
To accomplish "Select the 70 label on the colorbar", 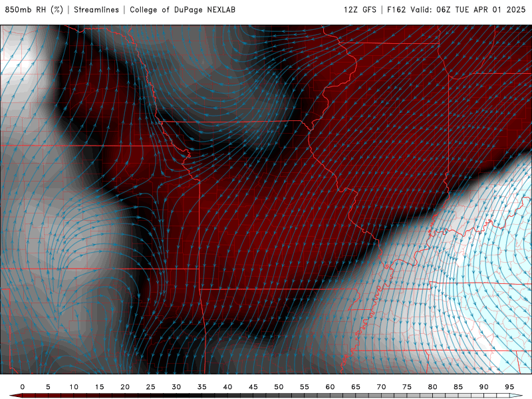I will point(381,387).
